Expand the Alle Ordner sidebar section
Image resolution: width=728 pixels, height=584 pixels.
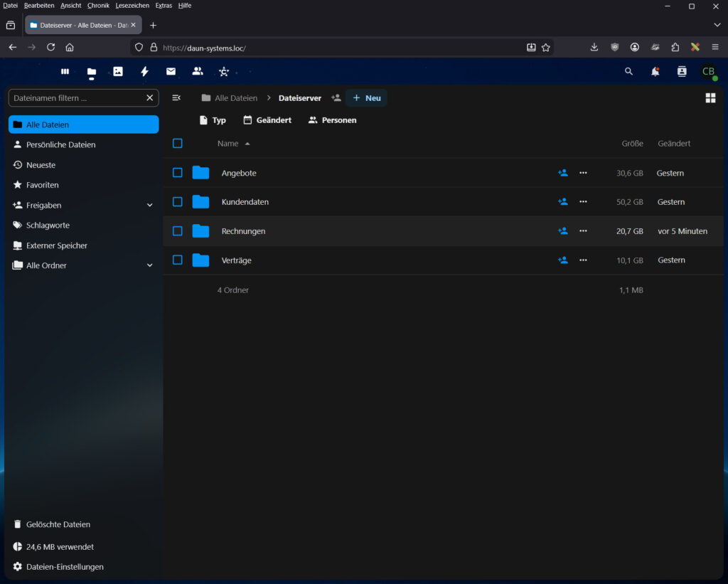click(149, 265)
